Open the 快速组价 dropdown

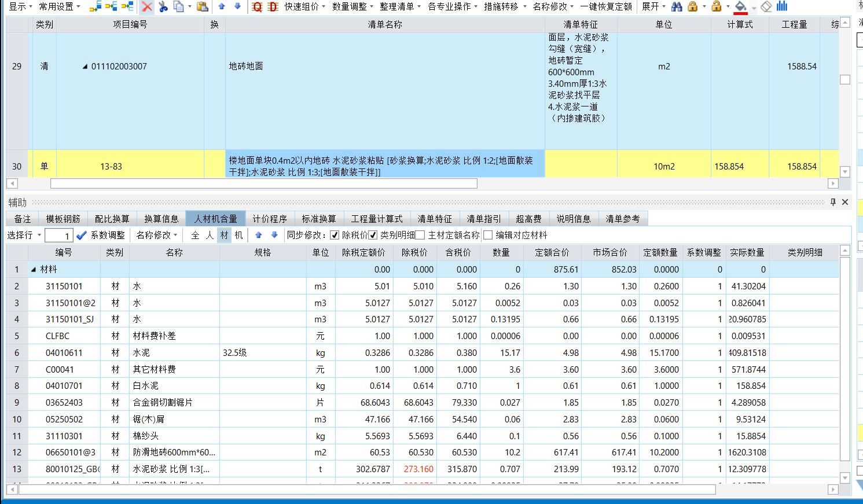click(305, 6)
